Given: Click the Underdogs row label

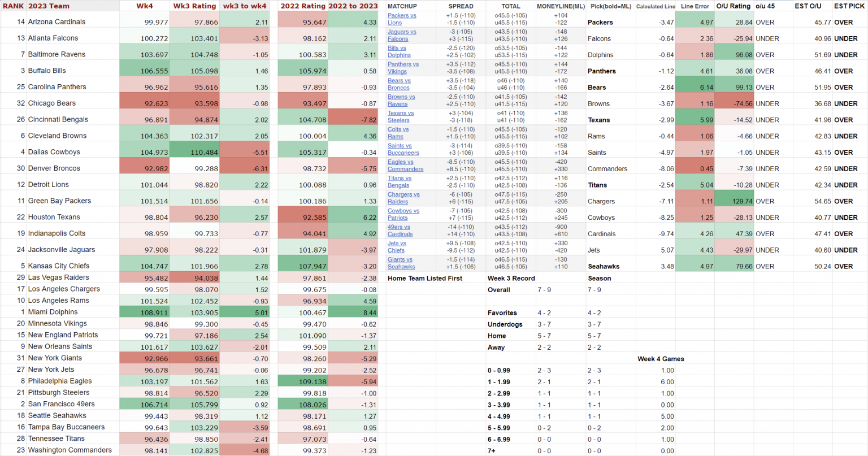Looking at the screenshot, I should pyautogui.click(x=505, y=324).
